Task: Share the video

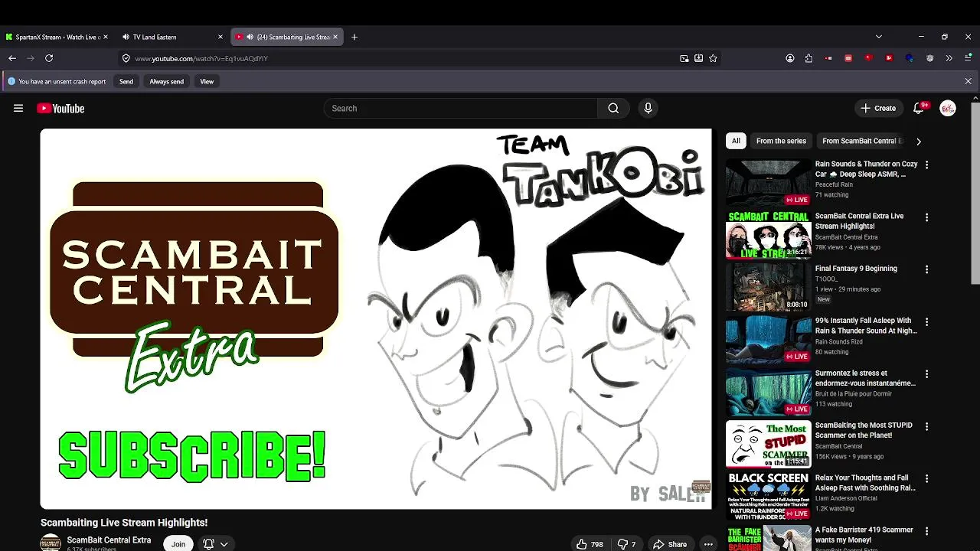Action: [670, 544]
